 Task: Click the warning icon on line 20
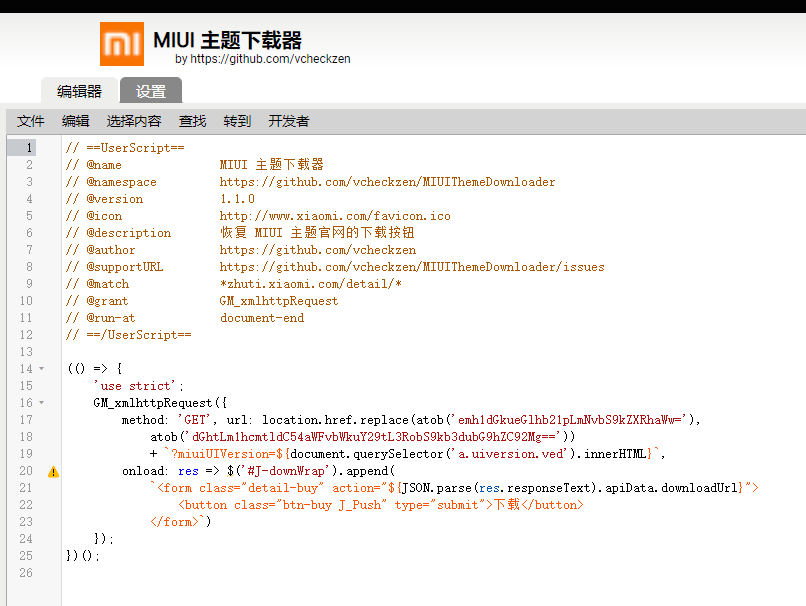[x=52, y=471]
